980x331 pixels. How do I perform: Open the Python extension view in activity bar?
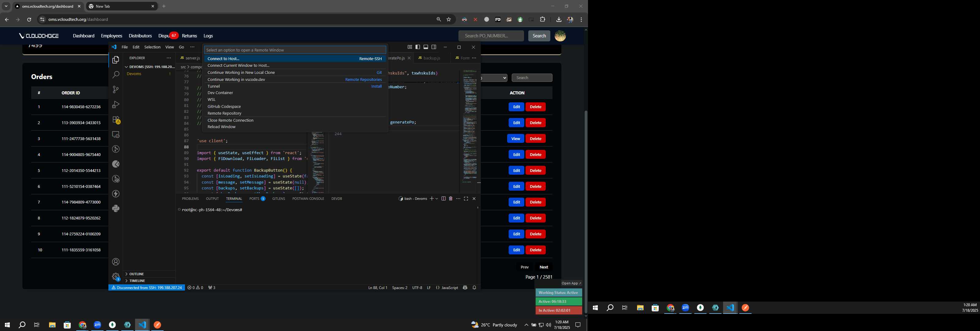click(x=116, y=208)
